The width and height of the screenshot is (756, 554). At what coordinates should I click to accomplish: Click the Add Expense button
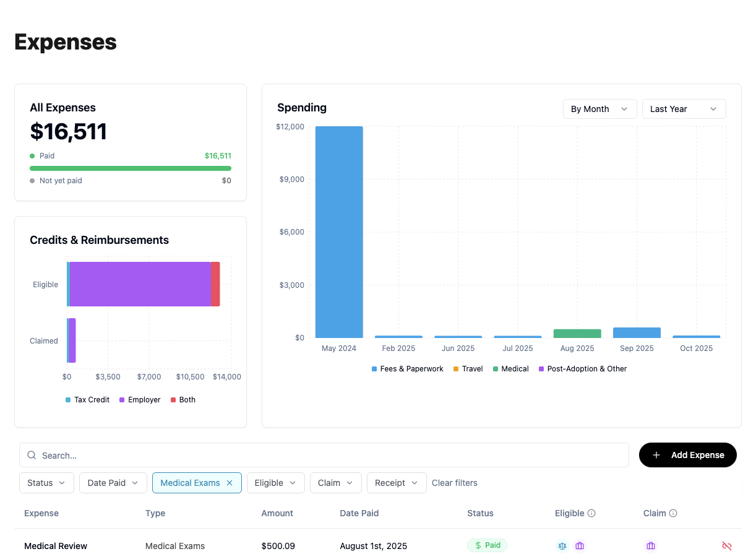click(688, 455)
